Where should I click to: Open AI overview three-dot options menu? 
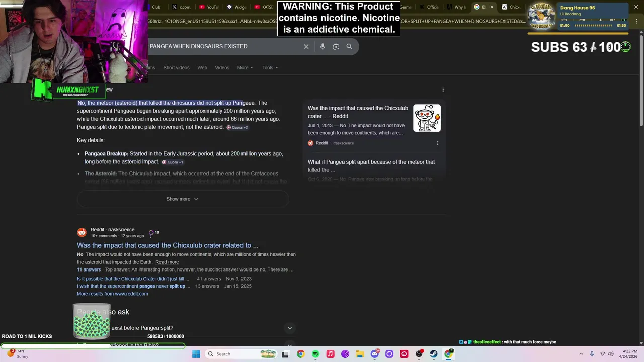click(x=443, y=90)
